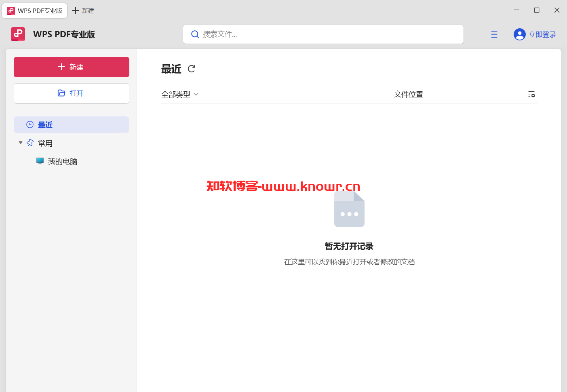This screenshot has height=392, width=567.
Task: Click the WPS PDF logo in header
Action: click(18, 34)
